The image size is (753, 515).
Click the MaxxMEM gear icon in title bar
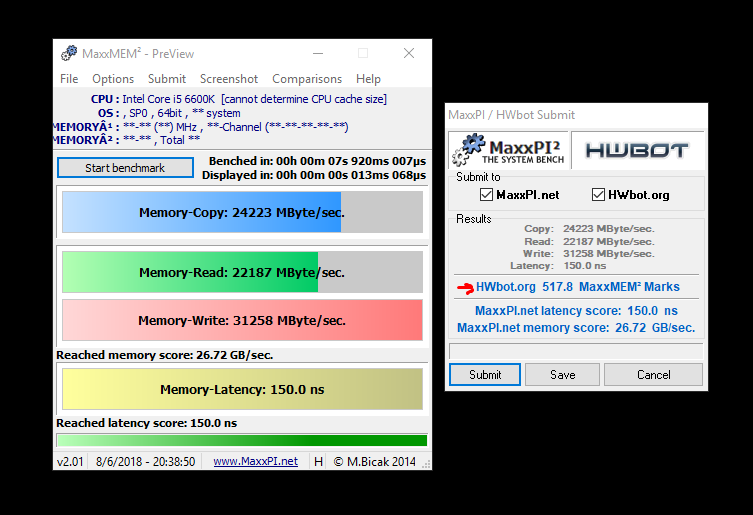pyautogui.click(x=69, y=53)
